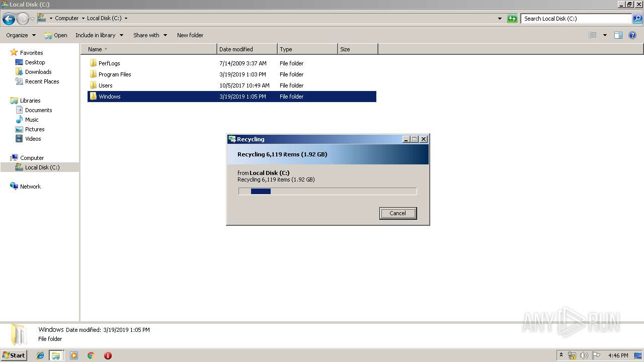The image size is (644, 362).
Task: Open the view options dropdown arrow
Action: (x=605, y=35)
